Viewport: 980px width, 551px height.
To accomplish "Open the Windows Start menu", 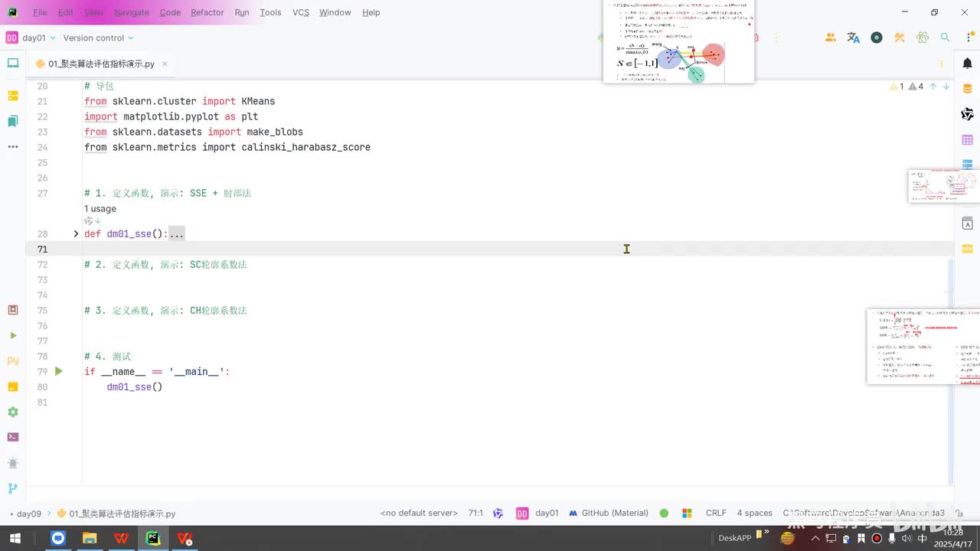I will (x=15, y=538).
